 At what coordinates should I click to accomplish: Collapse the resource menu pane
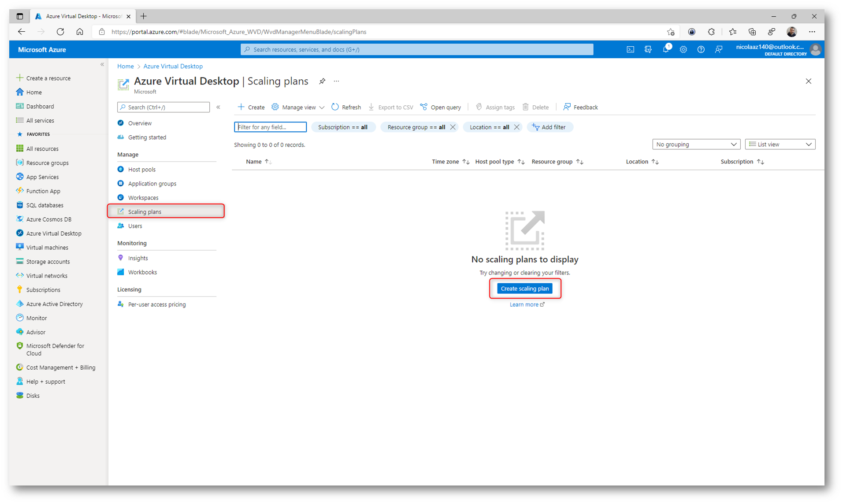click(218, 107)
